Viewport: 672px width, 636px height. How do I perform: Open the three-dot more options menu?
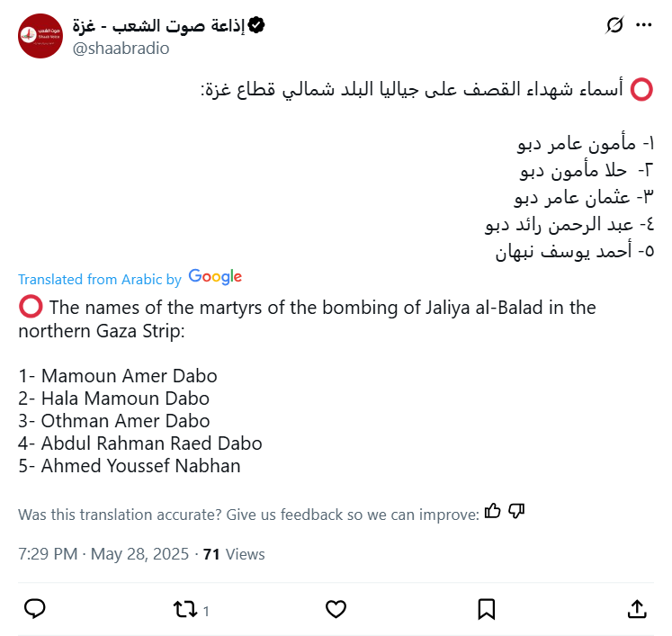point(643,26)
